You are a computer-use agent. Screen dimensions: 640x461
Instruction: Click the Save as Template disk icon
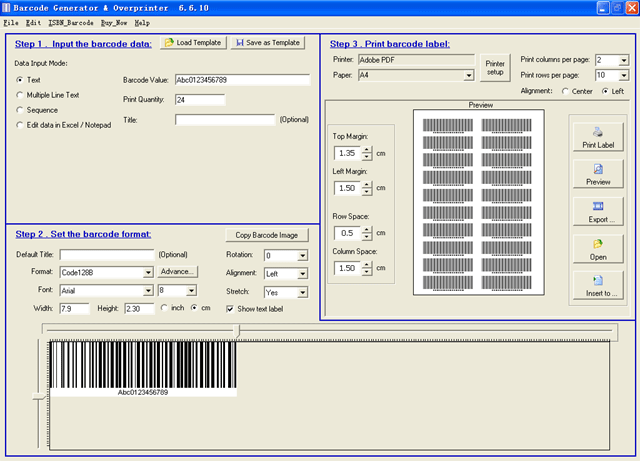240,42
